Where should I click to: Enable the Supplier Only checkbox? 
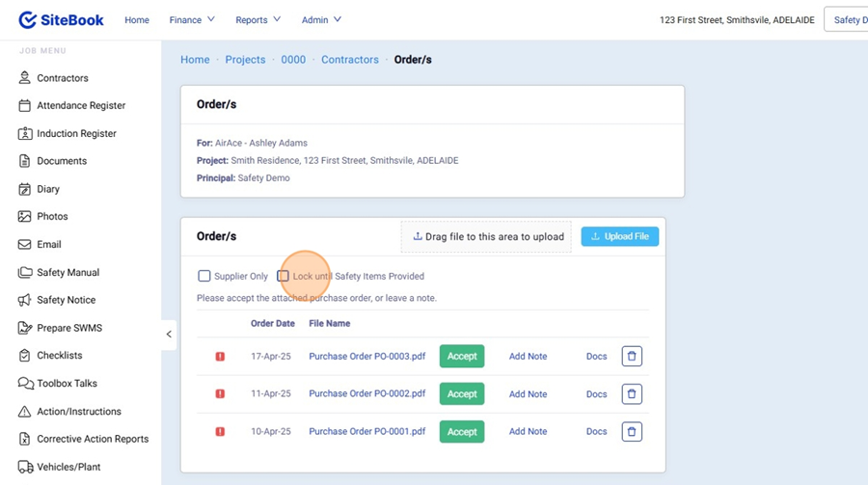click(x=204, y=276)
